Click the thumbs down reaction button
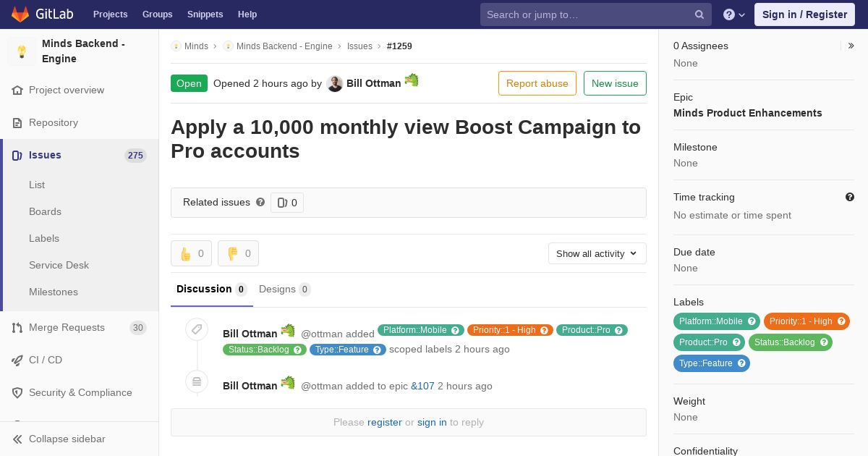 [x=238, y=253]
